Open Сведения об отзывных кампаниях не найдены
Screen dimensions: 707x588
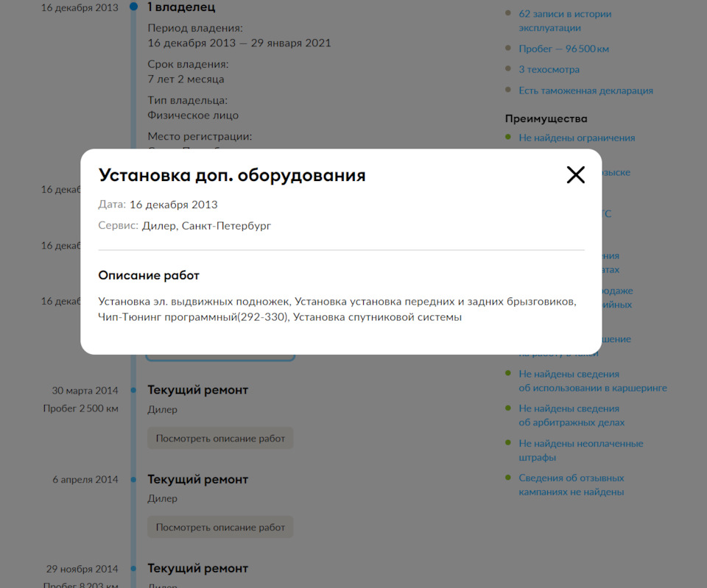[x=571, y=484]
